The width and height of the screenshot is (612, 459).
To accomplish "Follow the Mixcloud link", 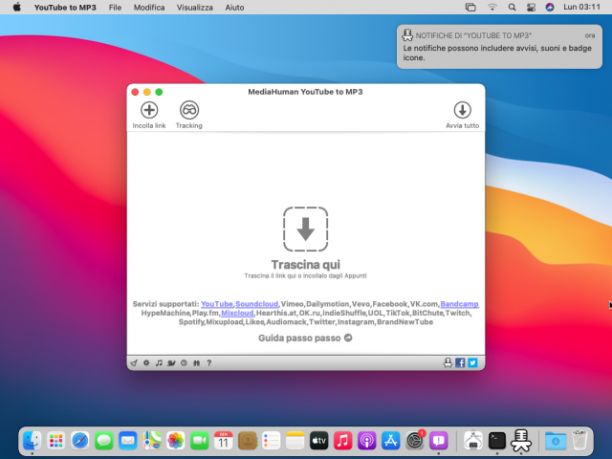I will 237,313.
